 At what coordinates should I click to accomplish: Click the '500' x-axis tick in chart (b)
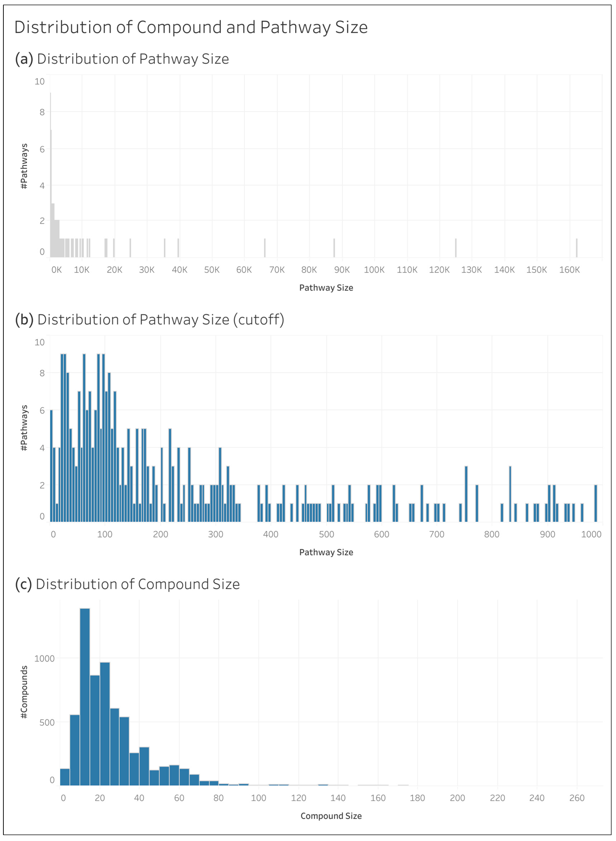[x=326, y=535]
